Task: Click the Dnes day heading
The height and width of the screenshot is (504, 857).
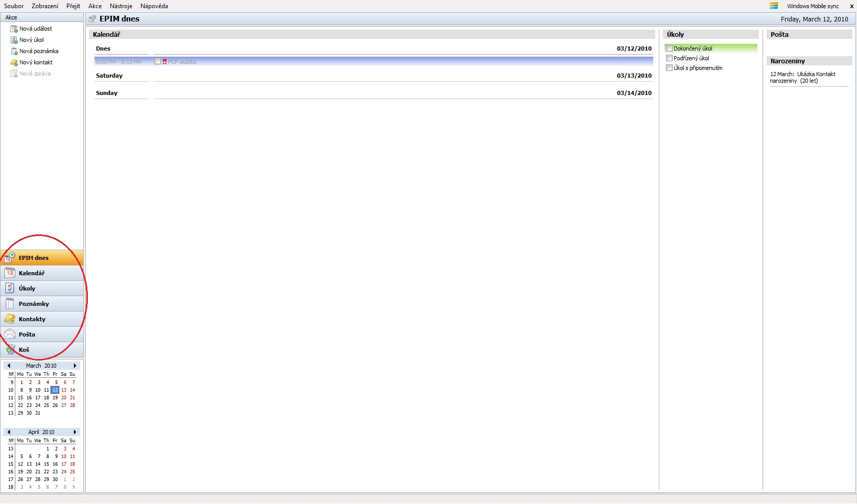Action: (x=103, y=49)
